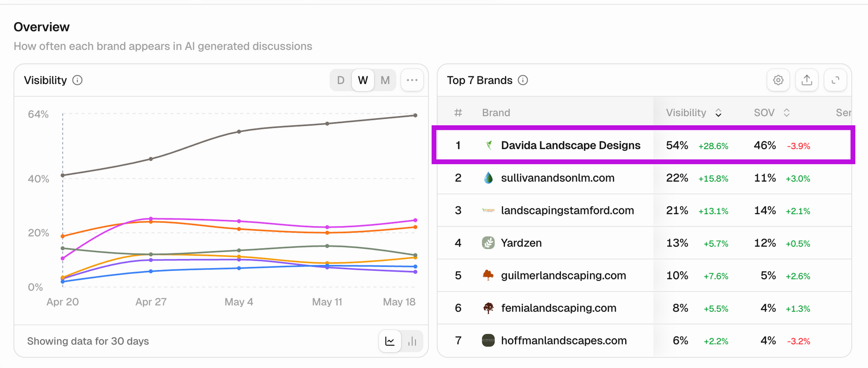Open Top 7 Brands settings gear
The height and width of the screenshot is (368, 868).
[x=778, y=80]
